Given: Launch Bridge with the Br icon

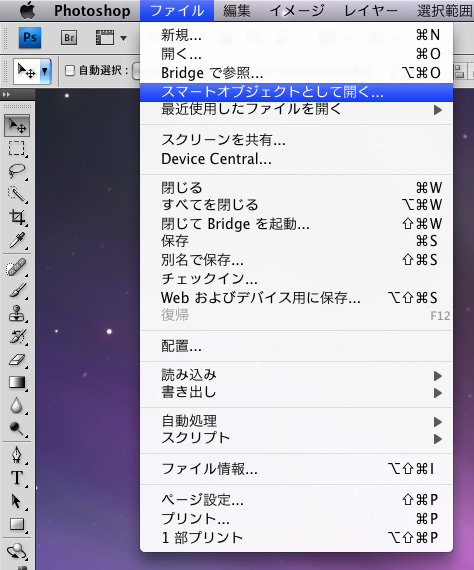Looking at the screenshot, I should pos(69,38).
